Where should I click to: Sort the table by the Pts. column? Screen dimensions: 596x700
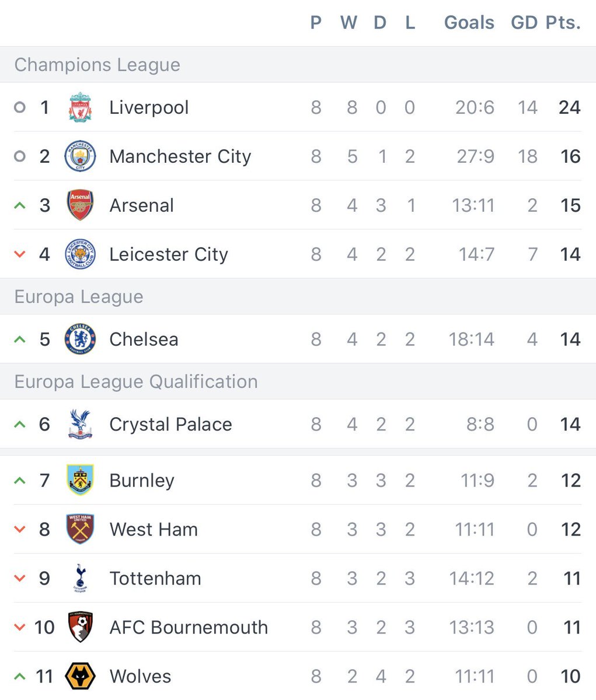click(x=563, y=22)
